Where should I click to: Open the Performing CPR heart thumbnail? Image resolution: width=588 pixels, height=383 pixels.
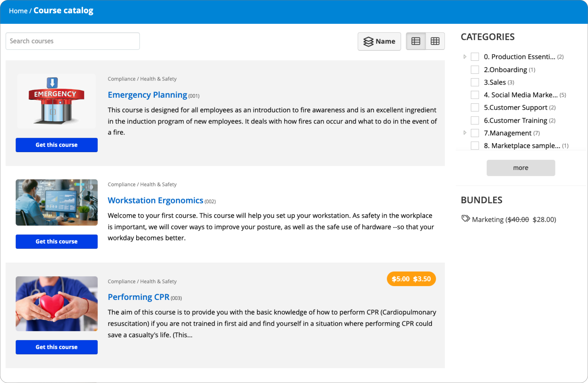(56, 304)
